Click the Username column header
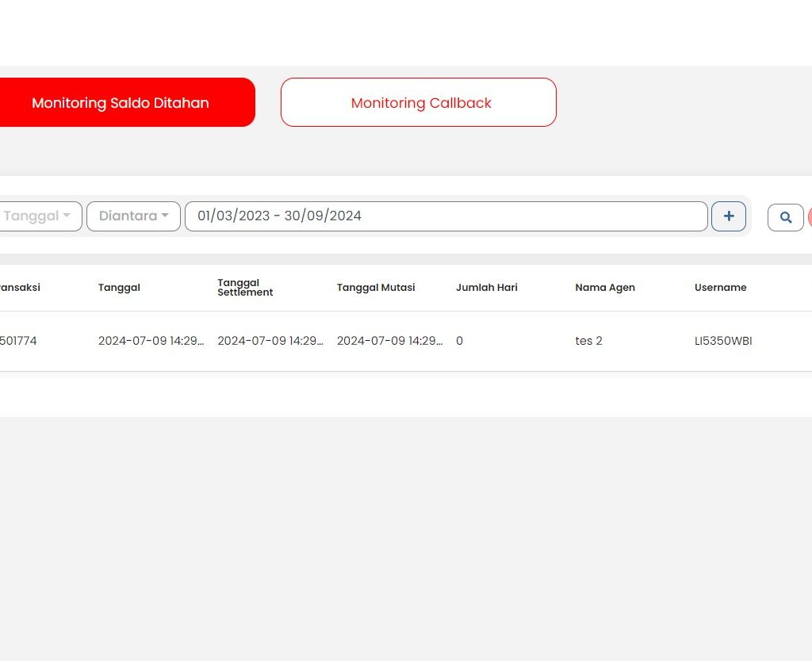This screenshot has width=812, height=661. click(720, 288)
